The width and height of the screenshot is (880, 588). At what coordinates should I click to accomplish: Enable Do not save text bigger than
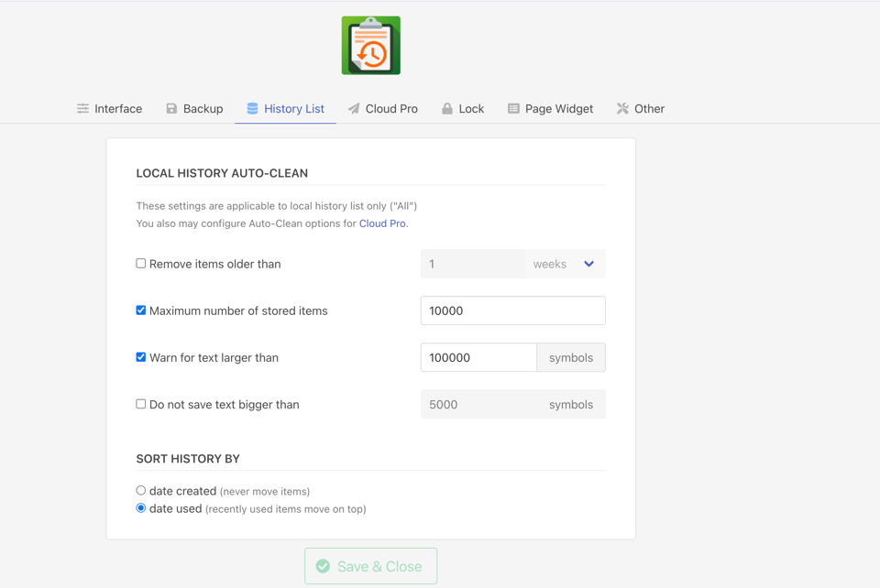[x=141, y=404]
